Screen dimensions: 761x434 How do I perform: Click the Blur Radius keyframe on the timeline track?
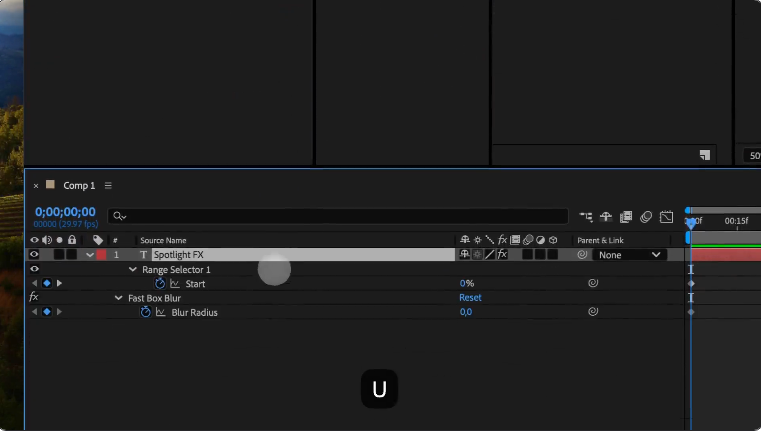click(x=691, y=312)
